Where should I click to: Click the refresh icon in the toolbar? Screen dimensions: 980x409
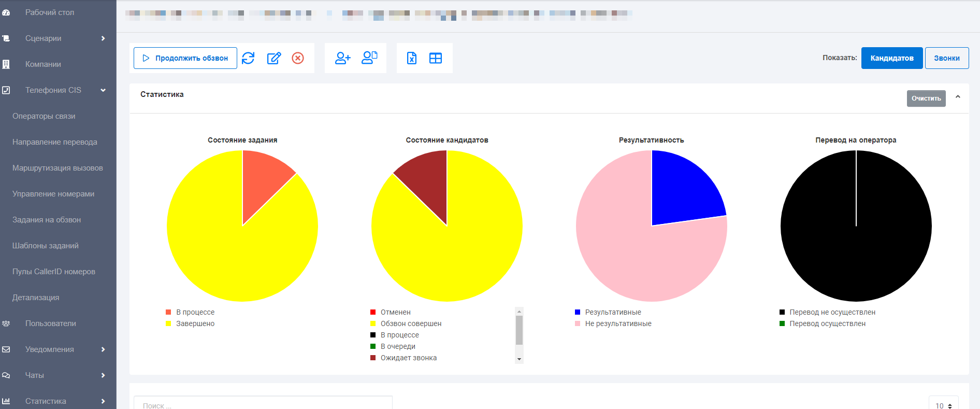248,58
